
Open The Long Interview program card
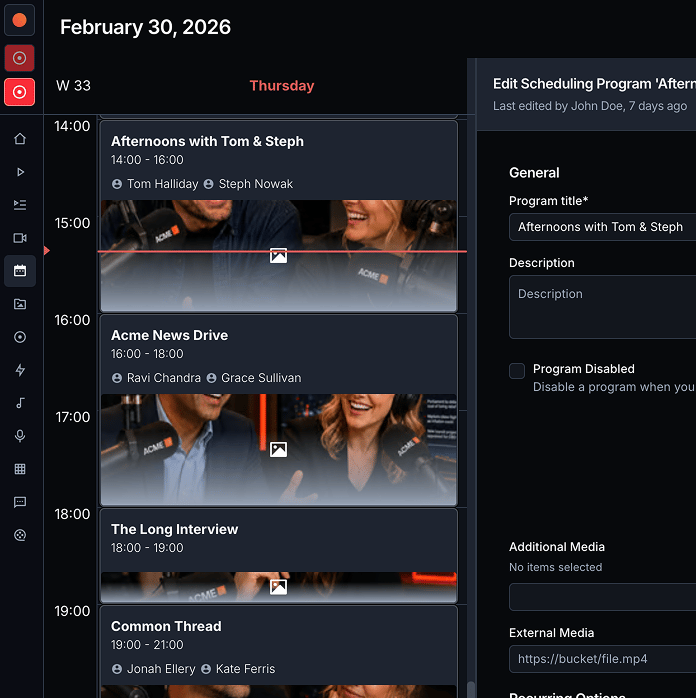coord(279,556)
